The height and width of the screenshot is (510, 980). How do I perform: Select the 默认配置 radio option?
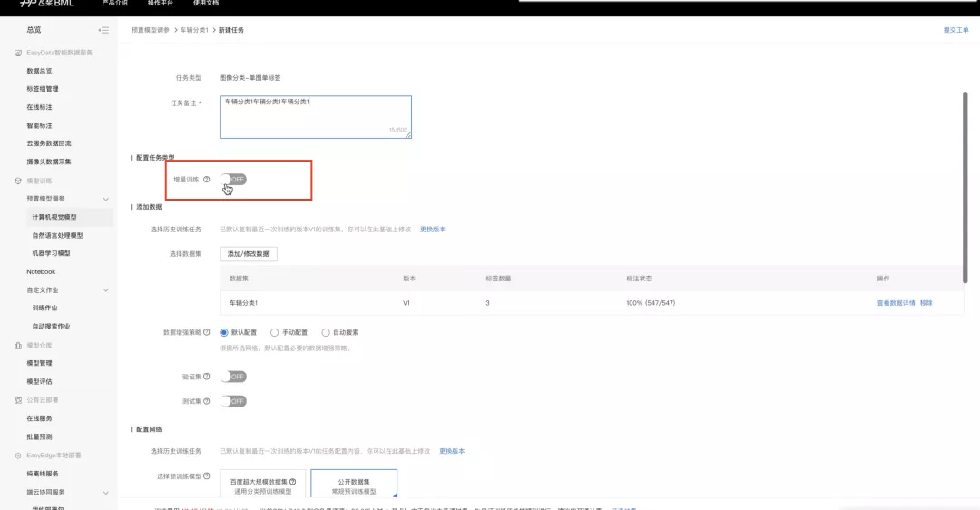pos(224,332)
